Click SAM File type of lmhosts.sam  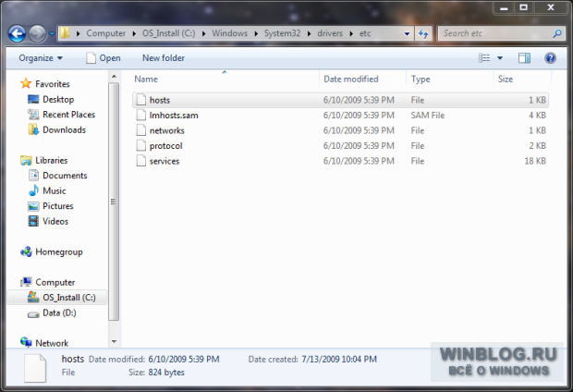[428, 116]
